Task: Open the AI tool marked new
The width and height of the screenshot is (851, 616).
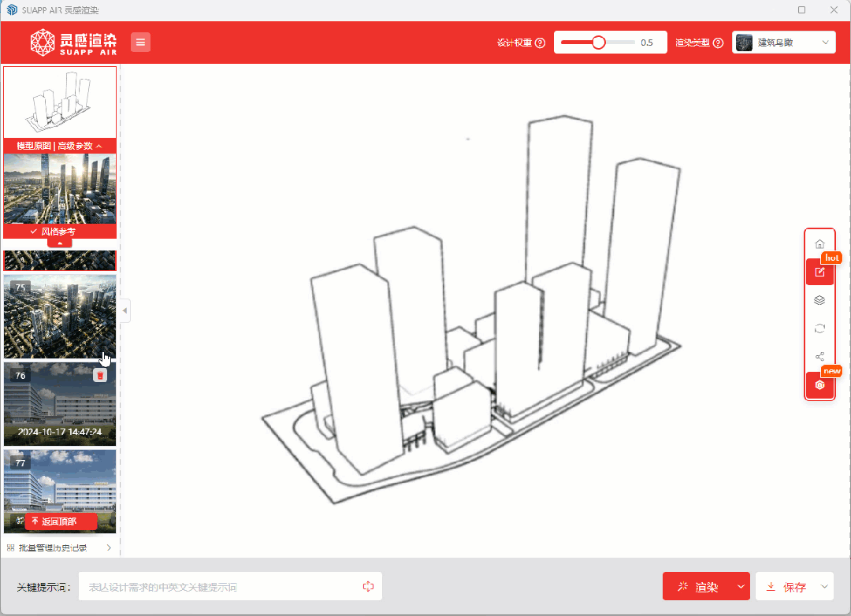Action: 819,385
